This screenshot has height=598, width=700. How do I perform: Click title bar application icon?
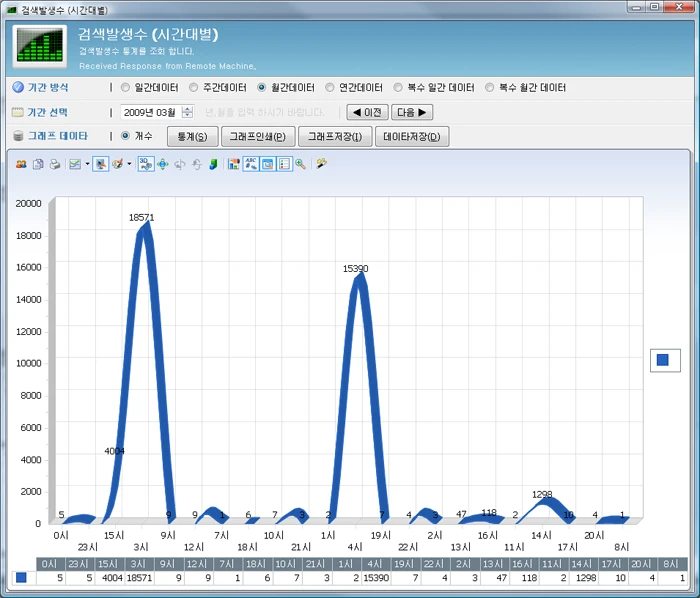12,9
